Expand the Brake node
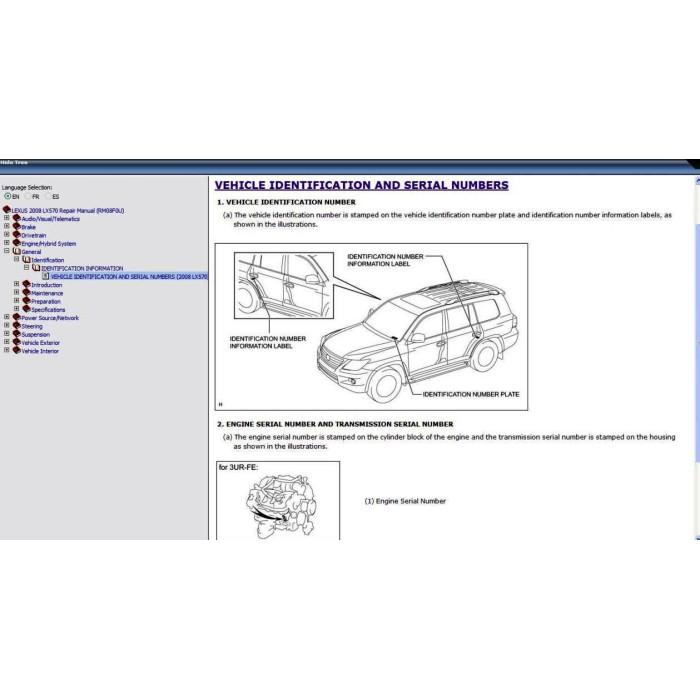The image size is (700, 700). point(7,226)
